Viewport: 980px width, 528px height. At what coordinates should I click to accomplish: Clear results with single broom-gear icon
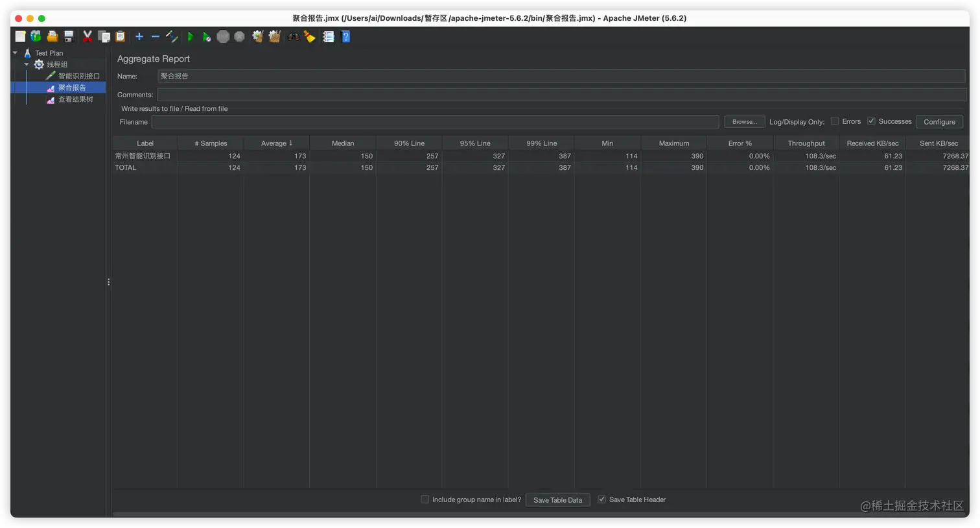[x=258, y=37]
